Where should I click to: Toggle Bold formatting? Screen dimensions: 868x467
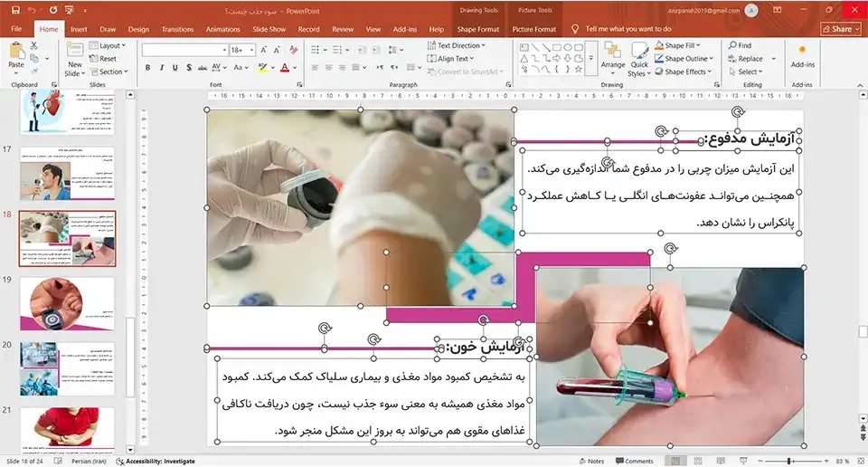(x=147, y=68)
